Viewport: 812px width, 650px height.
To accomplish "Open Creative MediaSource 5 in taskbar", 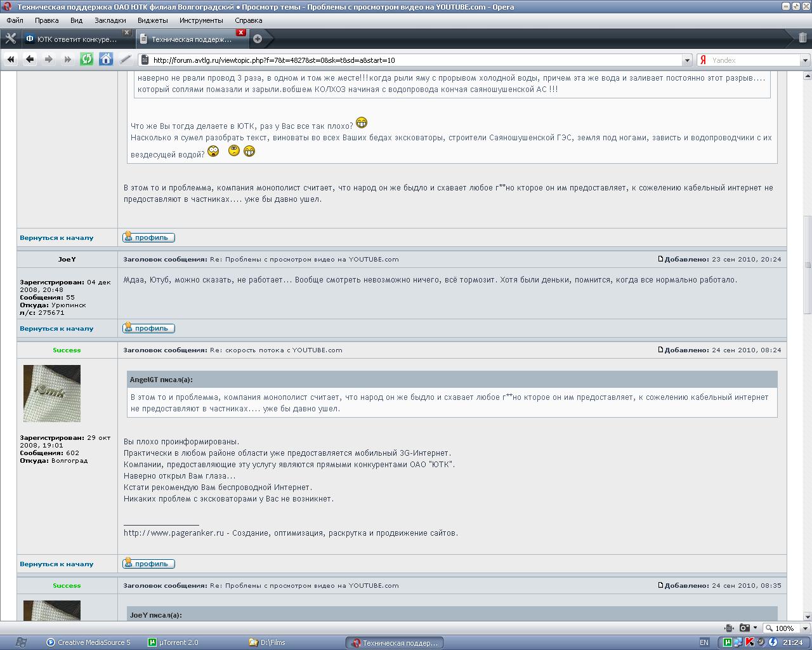I will tap(89, 642).
